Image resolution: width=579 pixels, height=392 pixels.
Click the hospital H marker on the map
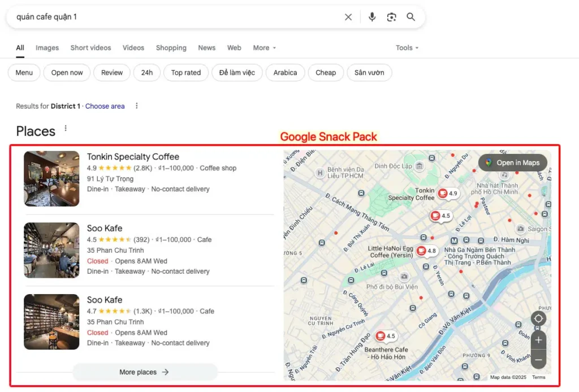click(320, 173)
